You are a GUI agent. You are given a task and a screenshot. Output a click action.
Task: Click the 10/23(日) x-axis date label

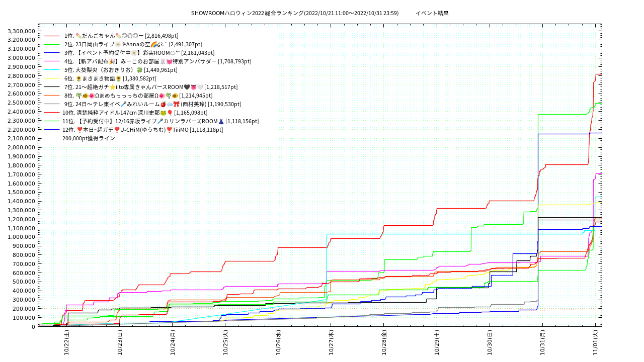click(x=120, y=342)
